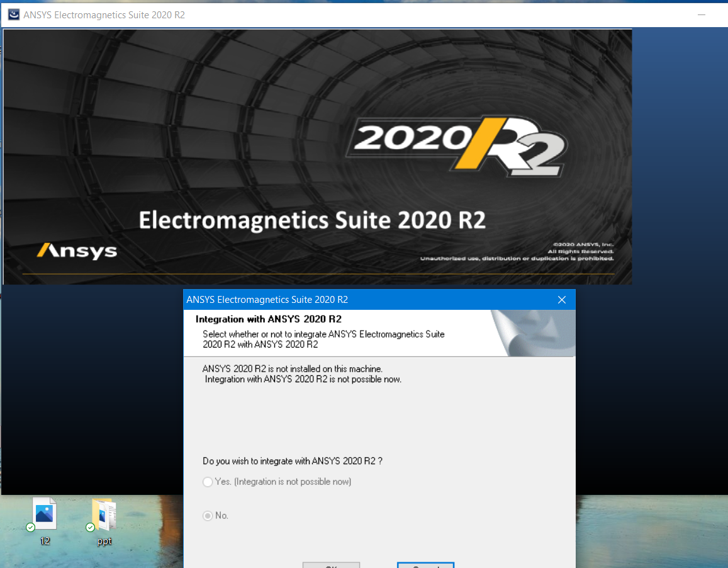
Task: Close the Integration with ANSYS dialog
Action: coord(562,300)
